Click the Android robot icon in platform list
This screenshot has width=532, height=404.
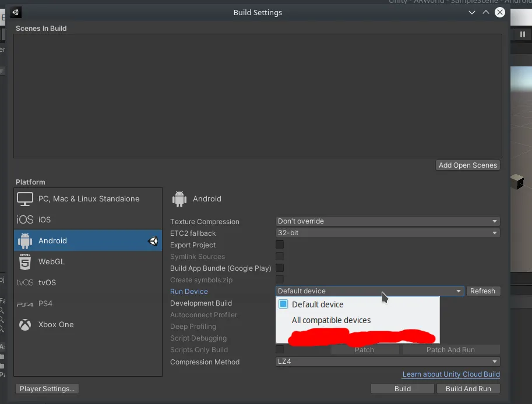tap(25, 240)
